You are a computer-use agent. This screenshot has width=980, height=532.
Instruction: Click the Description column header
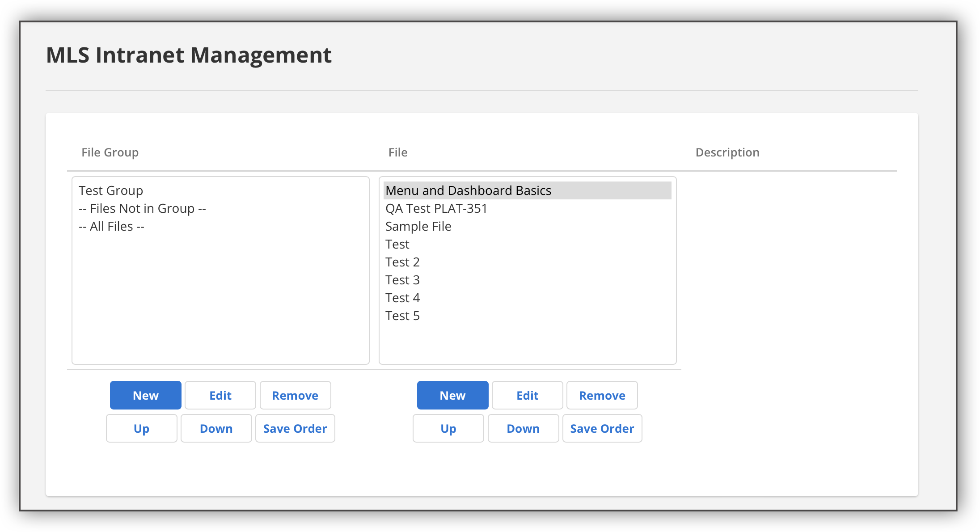[727, 152]
